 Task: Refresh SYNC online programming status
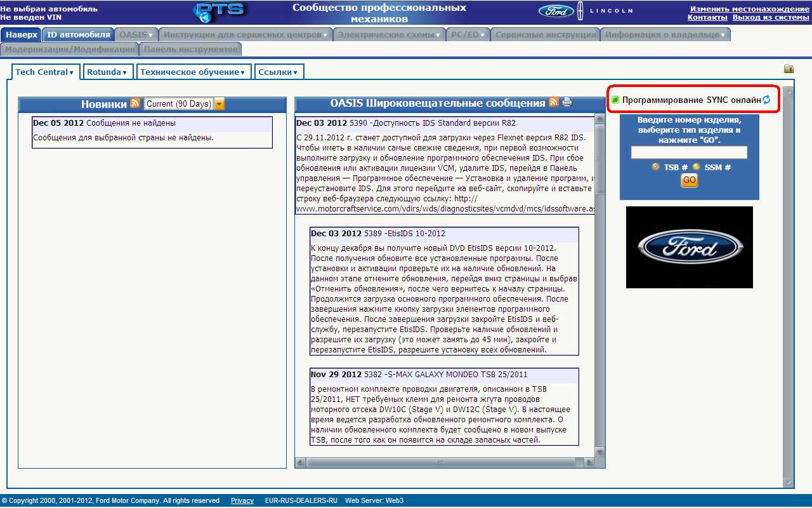click(766, 100)
